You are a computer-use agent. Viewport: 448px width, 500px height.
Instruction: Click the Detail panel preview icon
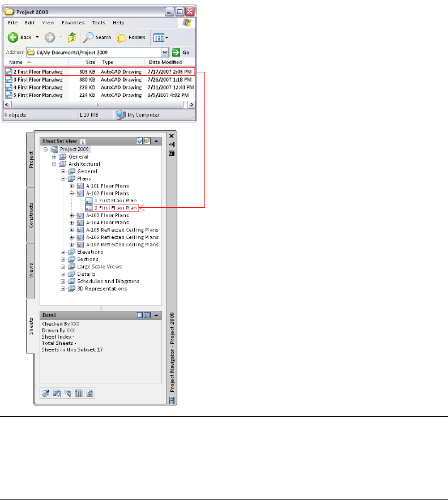tap(147, 315)
